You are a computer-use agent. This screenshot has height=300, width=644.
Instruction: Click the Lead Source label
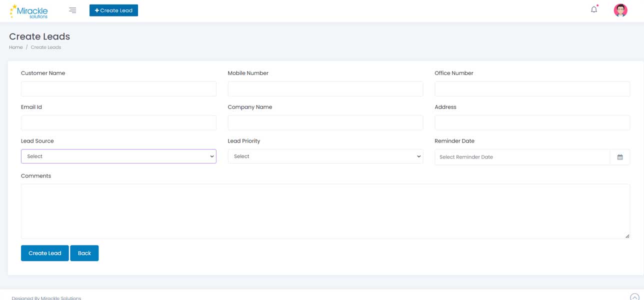[37, 141]
